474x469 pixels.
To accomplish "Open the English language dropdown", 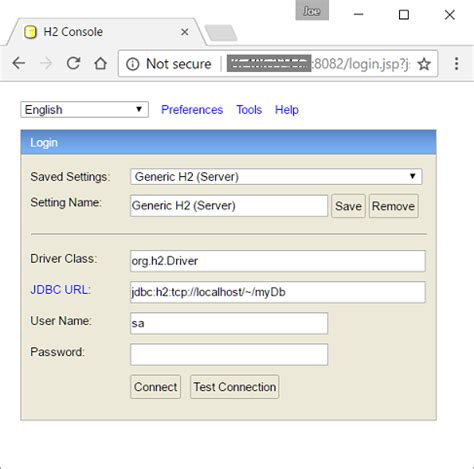I will [x=84, y=110].
